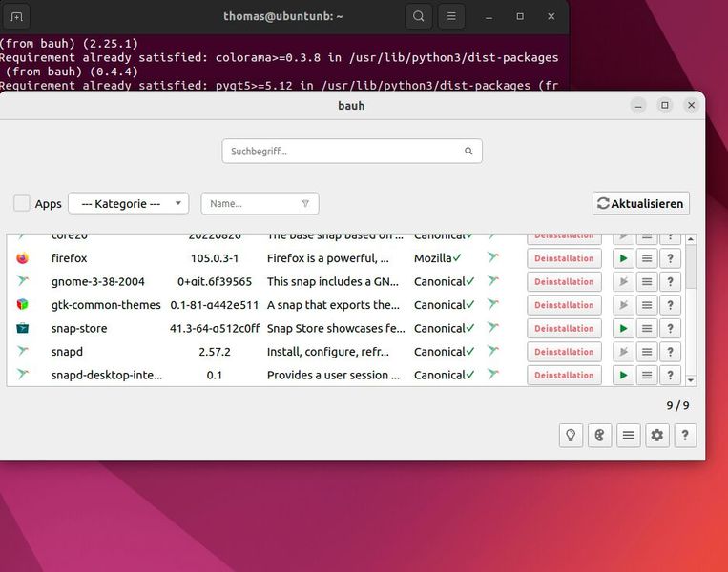The height and width of the screenshot is (572, 728).
Task: Click Aktualisieren refresh button
Action: [641, 203]
